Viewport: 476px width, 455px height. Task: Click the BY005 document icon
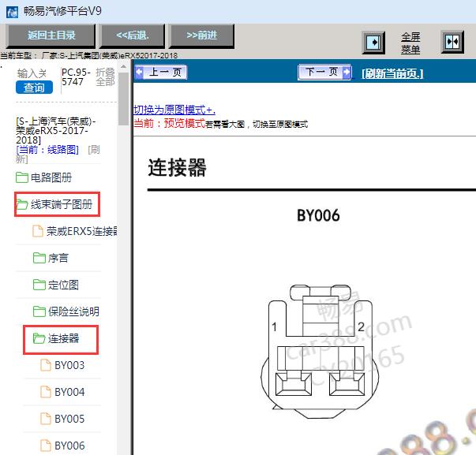46,419
